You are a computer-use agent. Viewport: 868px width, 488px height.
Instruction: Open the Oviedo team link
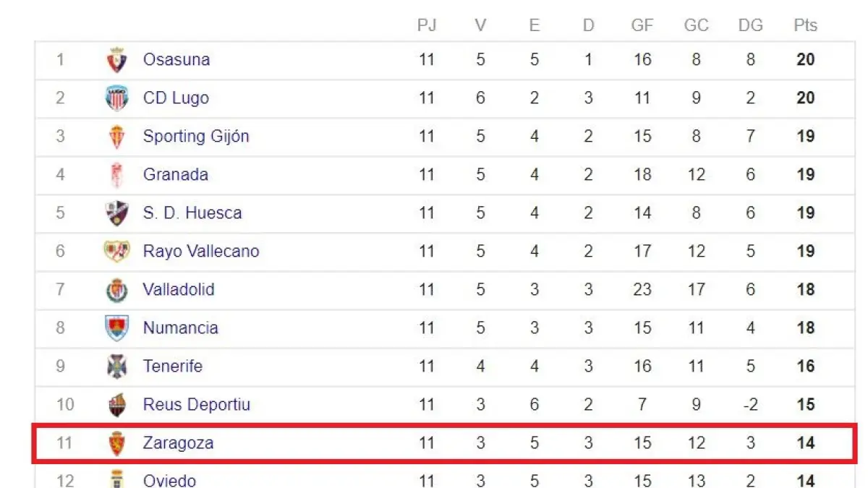[170, 481]
